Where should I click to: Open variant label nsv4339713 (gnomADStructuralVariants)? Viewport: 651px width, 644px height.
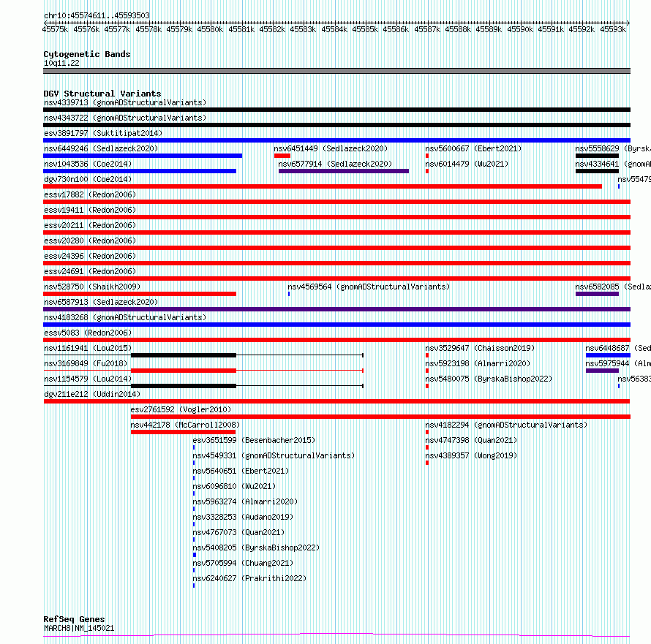pyautogui.click(x=125, y=102)
